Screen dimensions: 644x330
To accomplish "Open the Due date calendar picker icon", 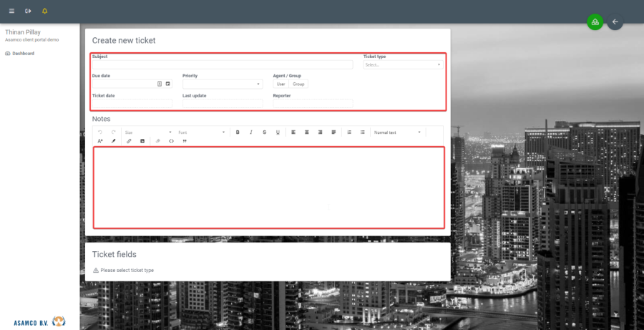I will pyautogui.click(x=168, y=84).
